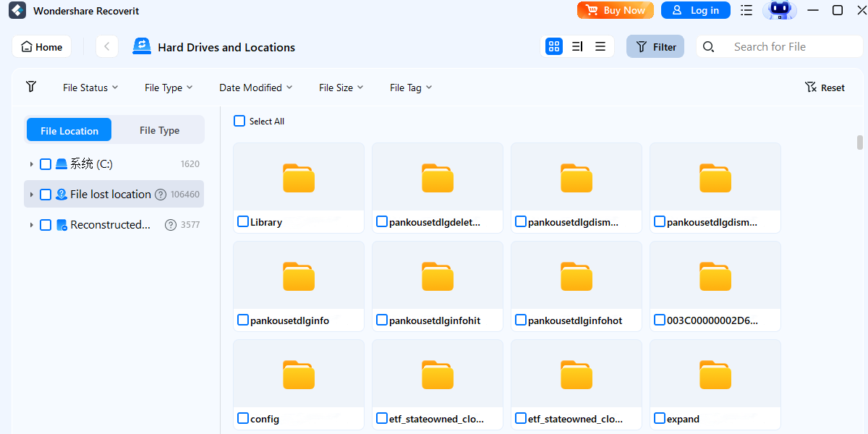Switch to grid view layout

(x=554, y=46)
